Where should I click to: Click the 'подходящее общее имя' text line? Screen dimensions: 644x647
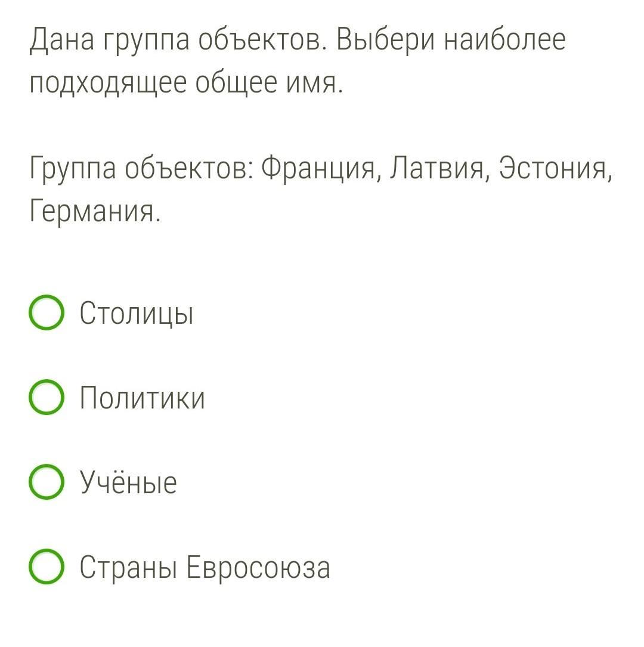point(186,84)
